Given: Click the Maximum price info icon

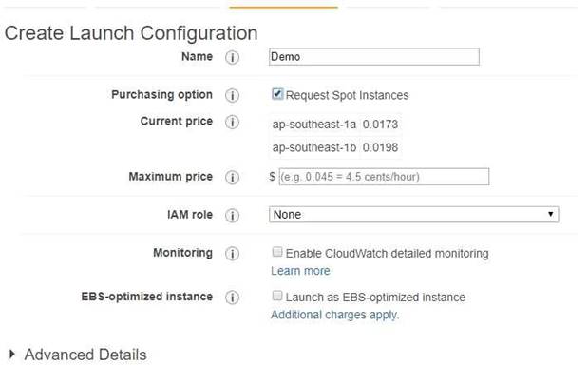Looking at the screenshot, I should click(x=232, y=177).
